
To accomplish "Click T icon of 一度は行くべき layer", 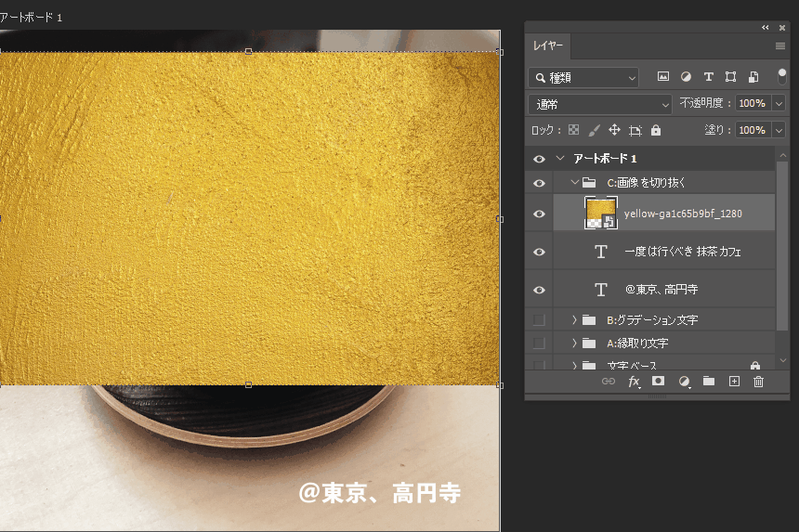I will click(x=601, y=252).
